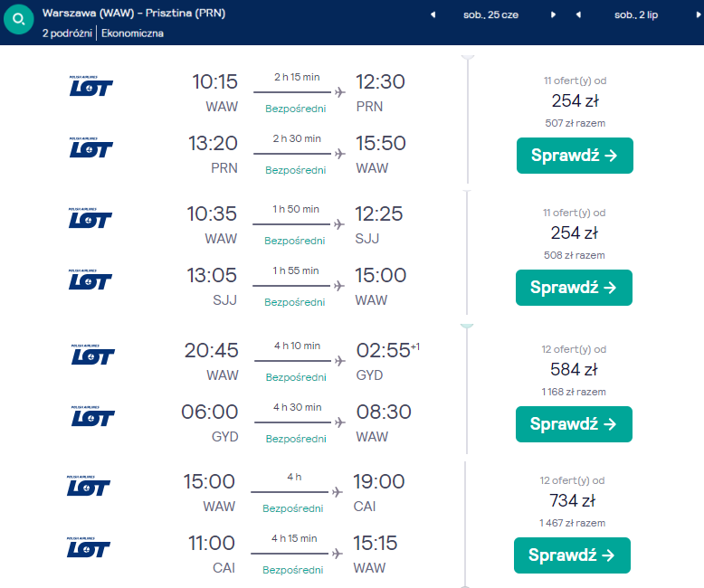Change the 2 podróżni traveller count
704x588 pixels.
pos(67,33)
